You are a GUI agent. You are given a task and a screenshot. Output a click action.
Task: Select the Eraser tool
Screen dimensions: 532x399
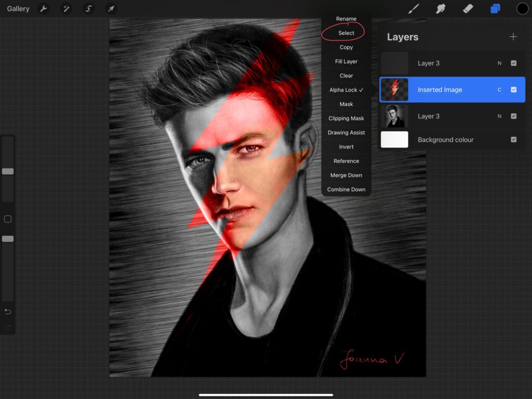click(x=468, y=9)
